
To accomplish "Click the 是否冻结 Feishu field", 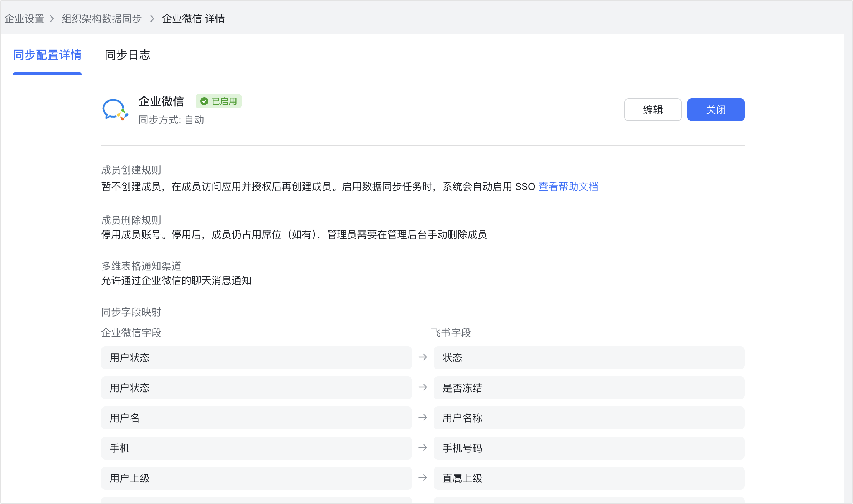I will click(589, 388).
